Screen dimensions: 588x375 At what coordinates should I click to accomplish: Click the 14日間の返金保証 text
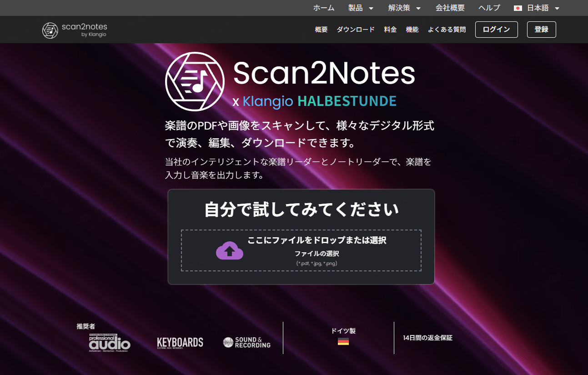(x=427, y=338)
